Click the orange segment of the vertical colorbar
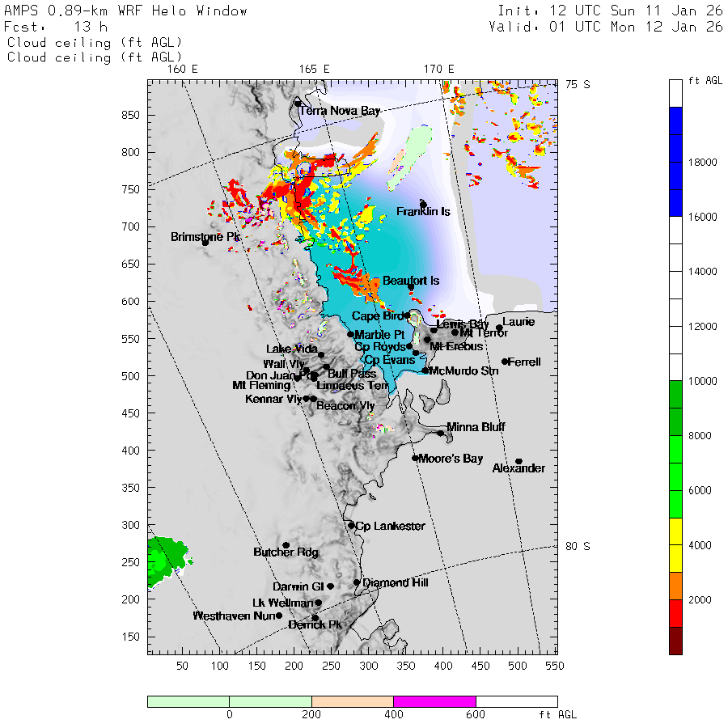The width and height of the screenshot is (728, 728). (675, 586)
